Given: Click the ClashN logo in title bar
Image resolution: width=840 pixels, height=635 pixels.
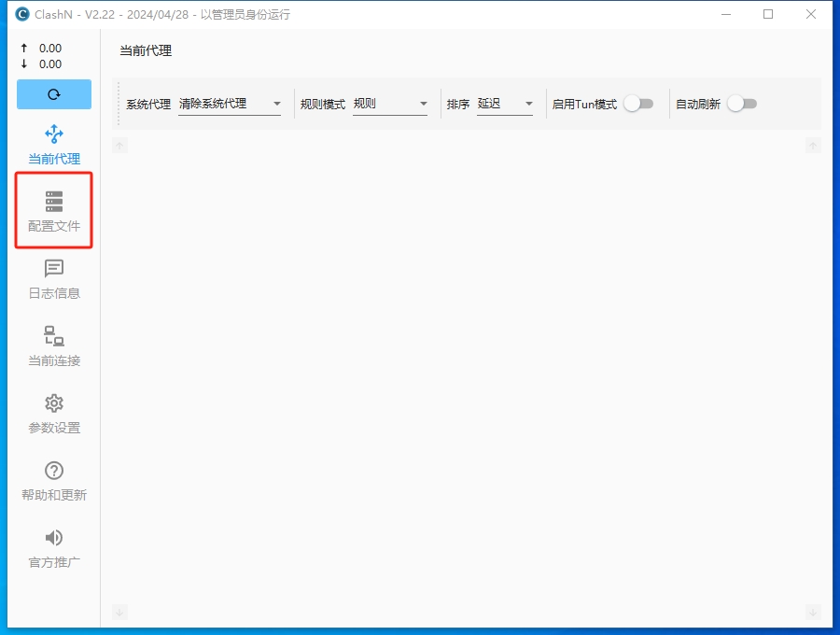Looking at the screenshot, I should 21,14.
